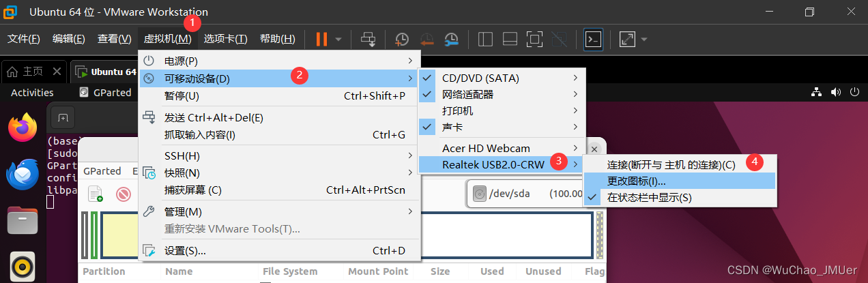Click the Partition column header
The height and width of the screenshot is (283, 868).
[104, 271]
